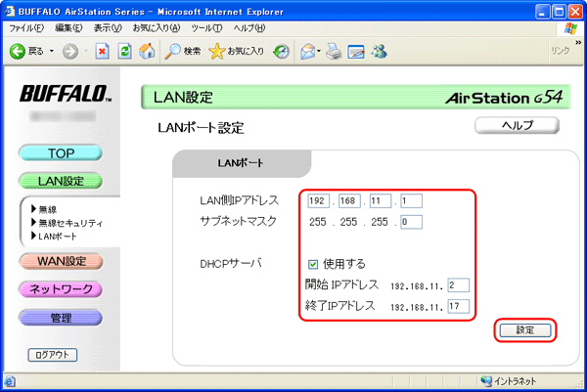This screenshot has width=587, height=392.
Task: Open Favorites star toolbar button
Action: tap(236, 51)
